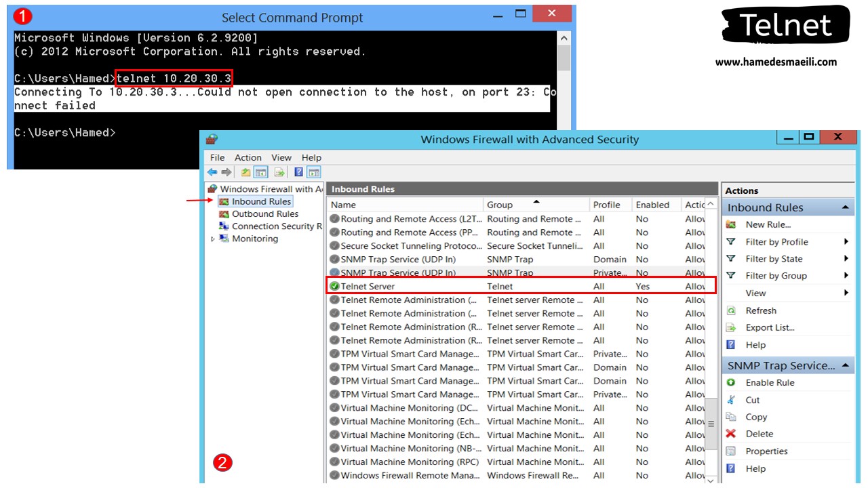Open the View menu in the menu bar
Viewport: 868px width, 488px height.
(x=281, y=157)
